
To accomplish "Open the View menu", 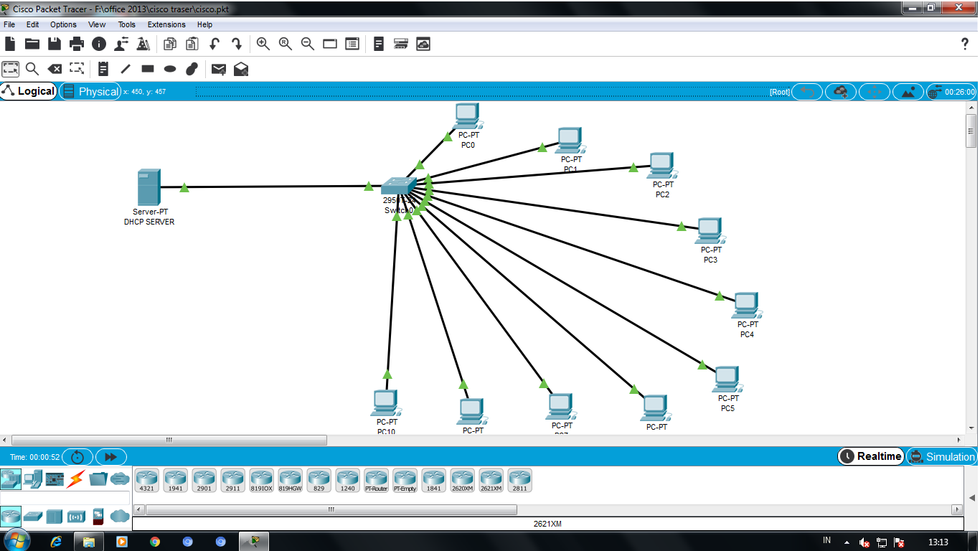I will 97,24.
